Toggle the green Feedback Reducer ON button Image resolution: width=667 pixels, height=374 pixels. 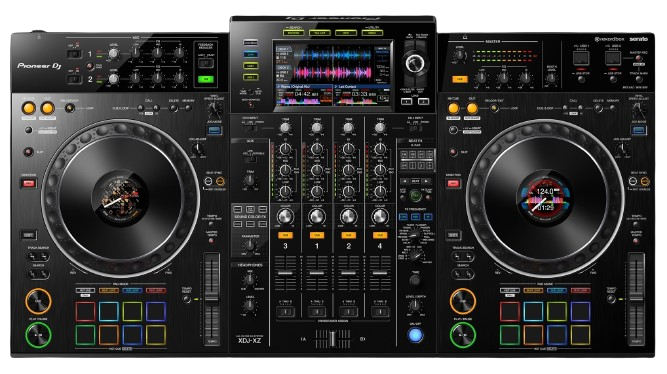(x=206, y=79)
